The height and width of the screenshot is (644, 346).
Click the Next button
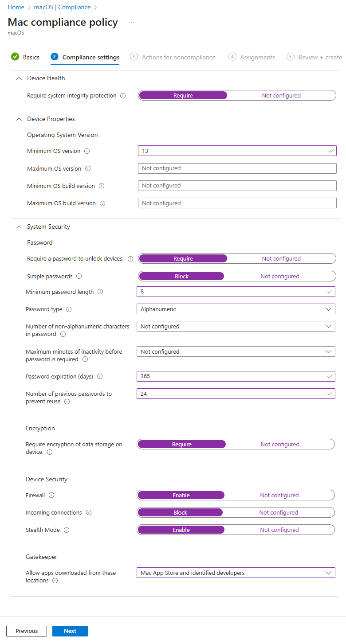pos(70,631)
